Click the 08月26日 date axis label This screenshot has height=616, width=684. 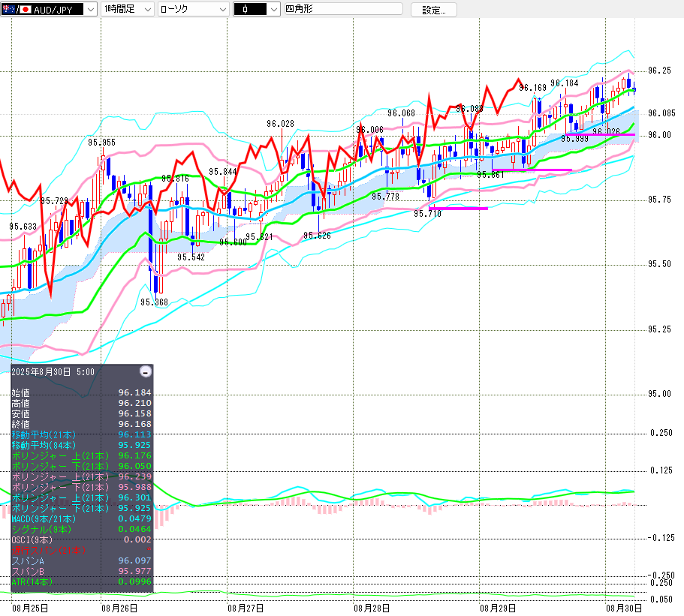tap(119, 608)
